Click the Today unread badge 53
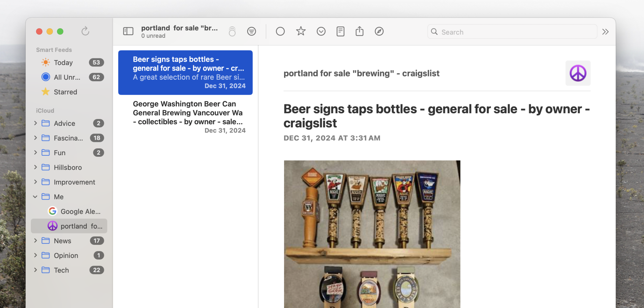This screenshot has width=644, height=308. point(96,62)
